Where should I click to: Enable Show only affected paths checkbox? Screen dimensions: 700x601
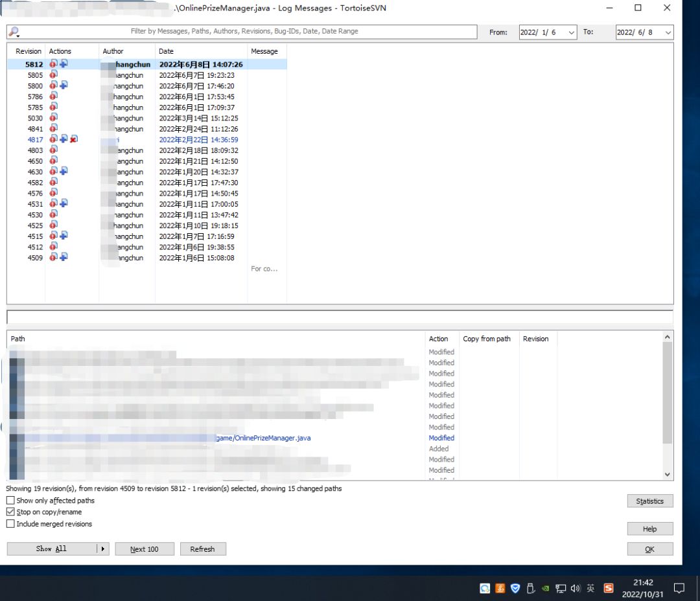click(x=10, y=500)
